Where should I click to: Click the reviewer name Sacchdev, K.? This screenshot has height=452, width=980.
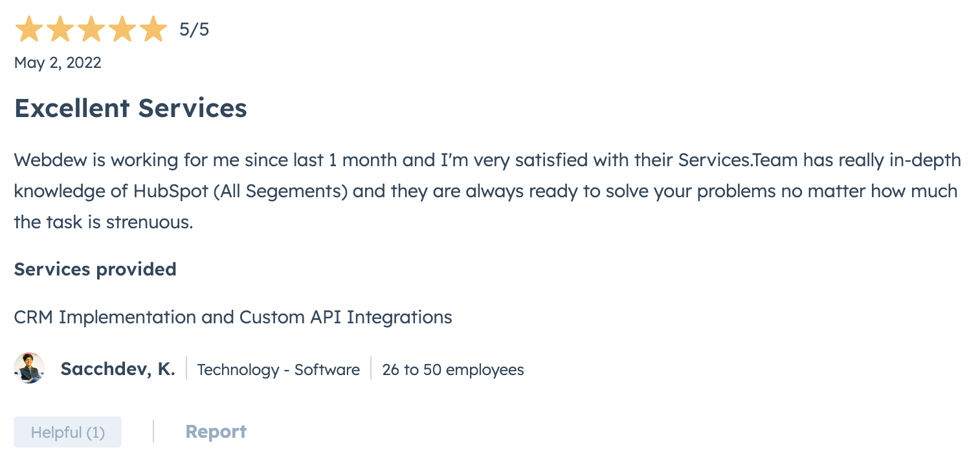[117, 369]
